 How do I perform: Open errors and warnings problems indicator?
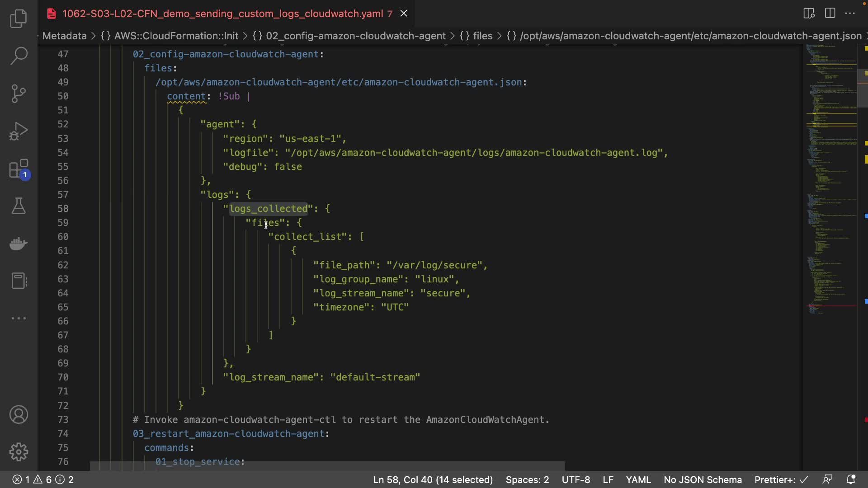(42, 480)
